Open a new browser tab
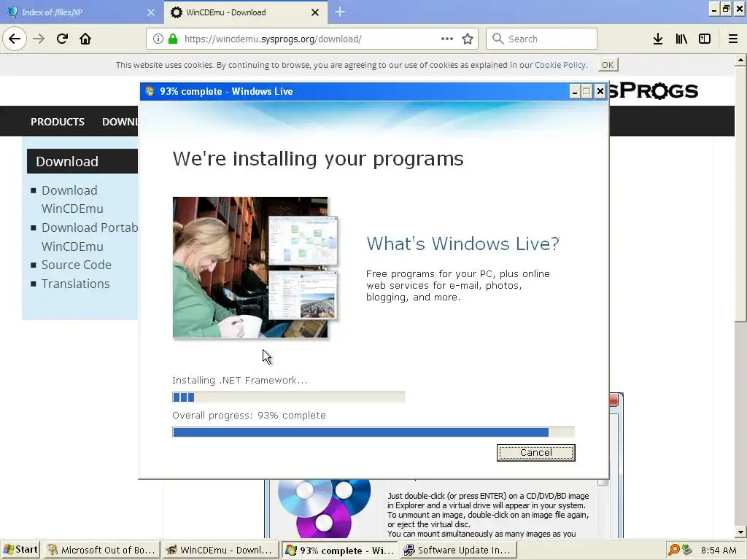747x560 pixels. 340,12
